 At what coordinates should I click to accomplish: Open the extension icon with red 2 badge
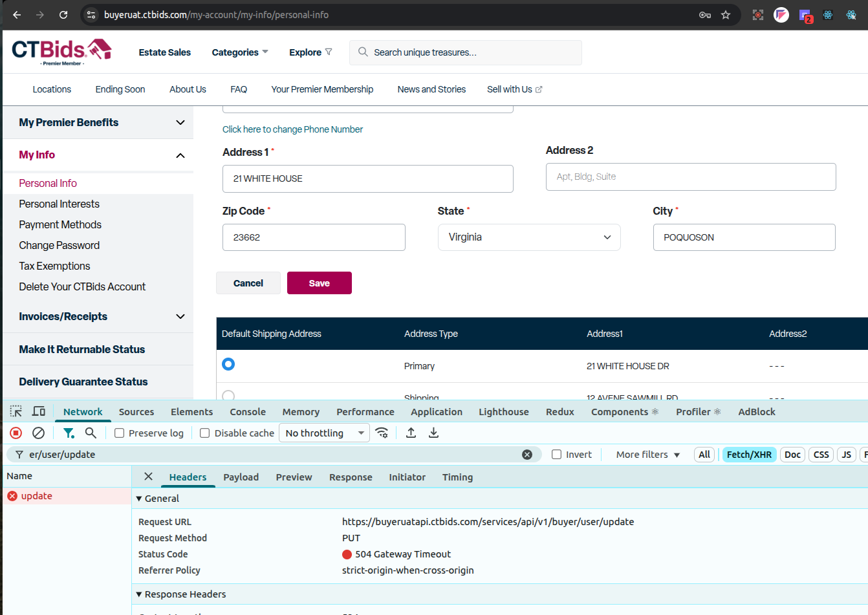[x=805, y=16]
